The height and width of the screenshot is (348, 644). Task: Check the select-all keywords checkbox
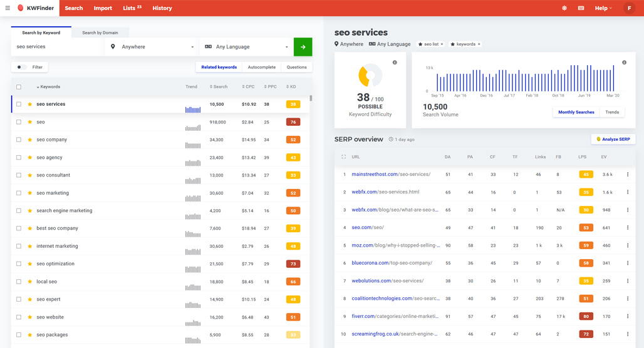pos(19,87)
